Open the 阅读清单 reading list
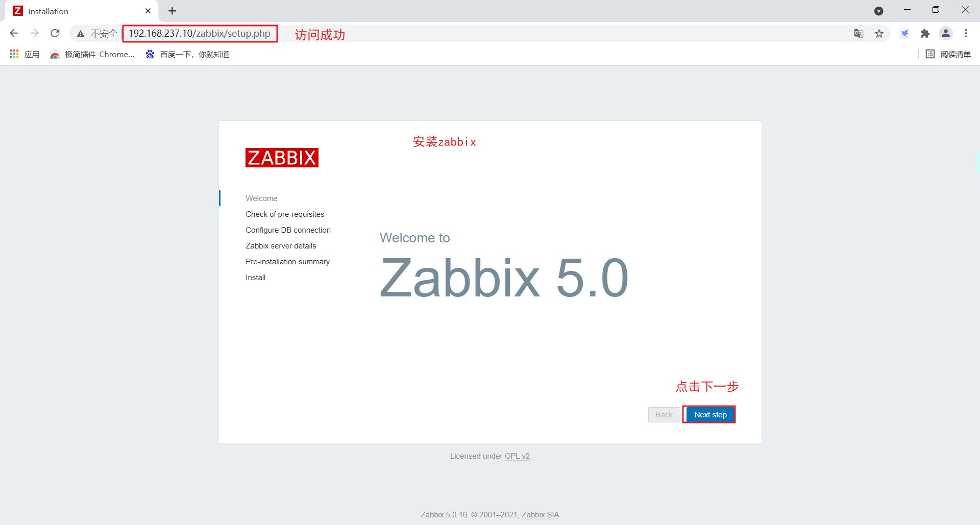 click(948, 54)
